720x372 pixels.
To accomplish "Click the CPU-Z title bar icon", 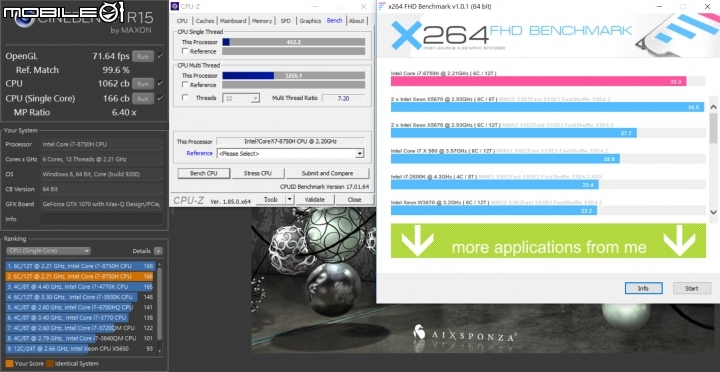I will pyautogui.click(x=174, y=6).
